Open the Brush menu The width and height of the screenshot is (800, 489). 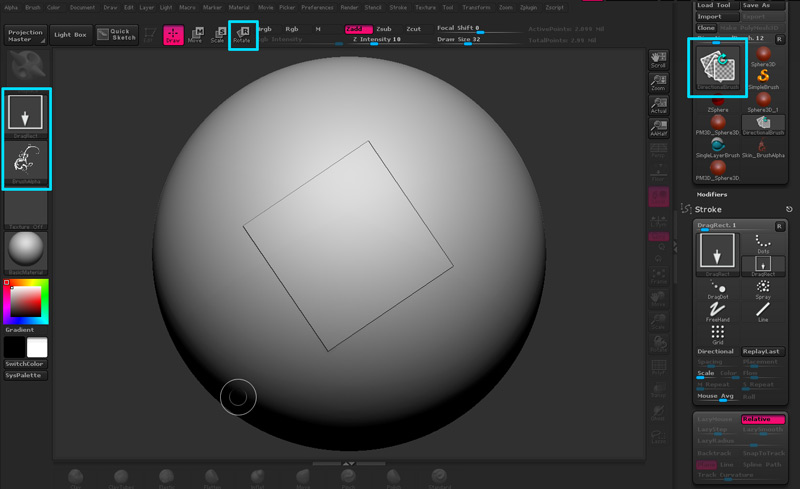tap(33, 7)
